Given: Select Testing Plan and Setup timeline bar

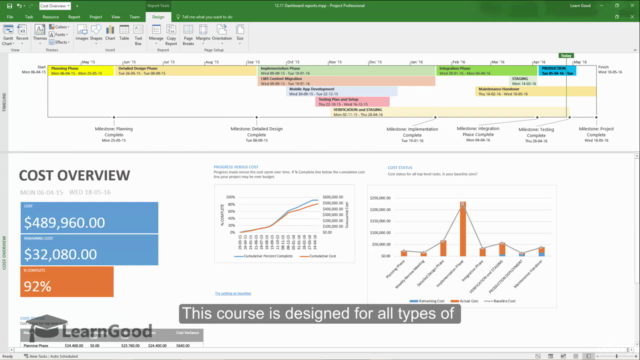Looking at the screenshot, I should click(353, 102).
